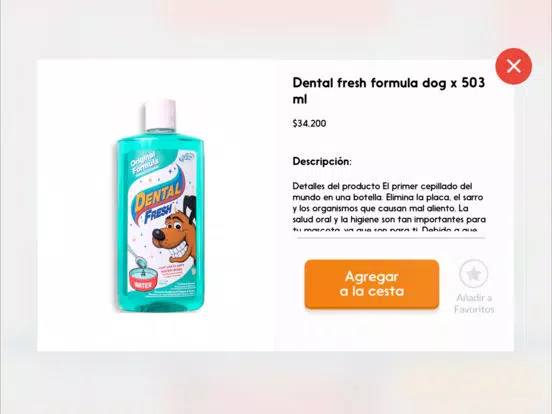
Task: Tap the star favorites icon
Action: coord(473,273)
